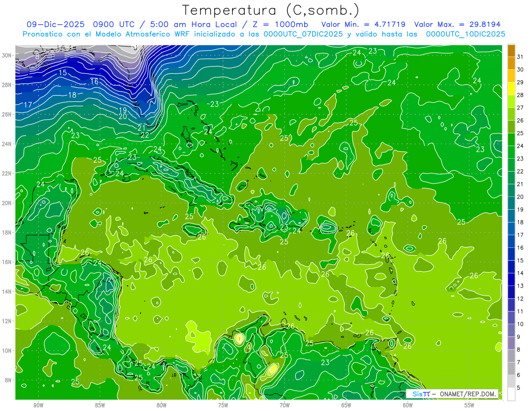
Task: Click the 60W longitude axis label
Action: point(408,405)
